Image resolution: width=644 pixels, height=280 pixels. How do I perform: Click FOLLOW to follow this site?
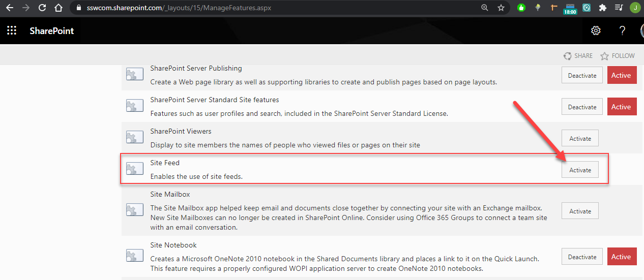[618, 56]
